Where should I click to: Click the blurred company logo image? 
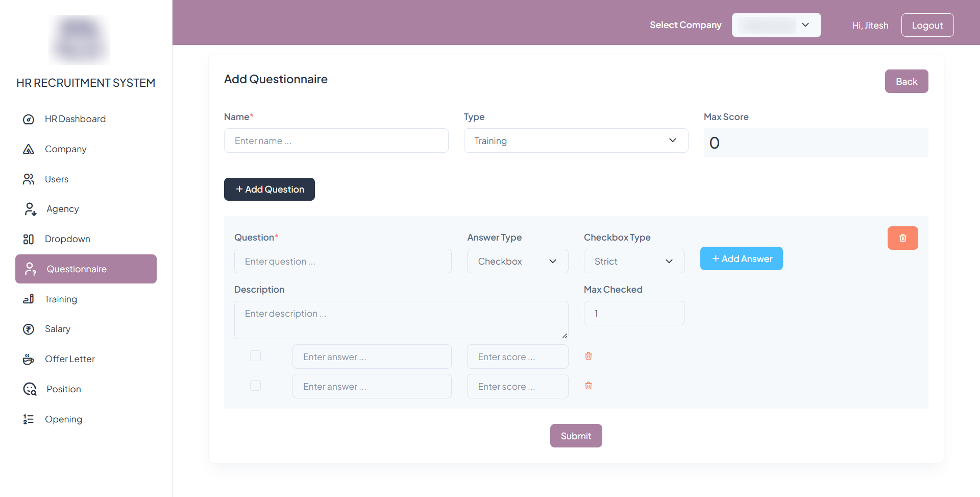point(79,40)
